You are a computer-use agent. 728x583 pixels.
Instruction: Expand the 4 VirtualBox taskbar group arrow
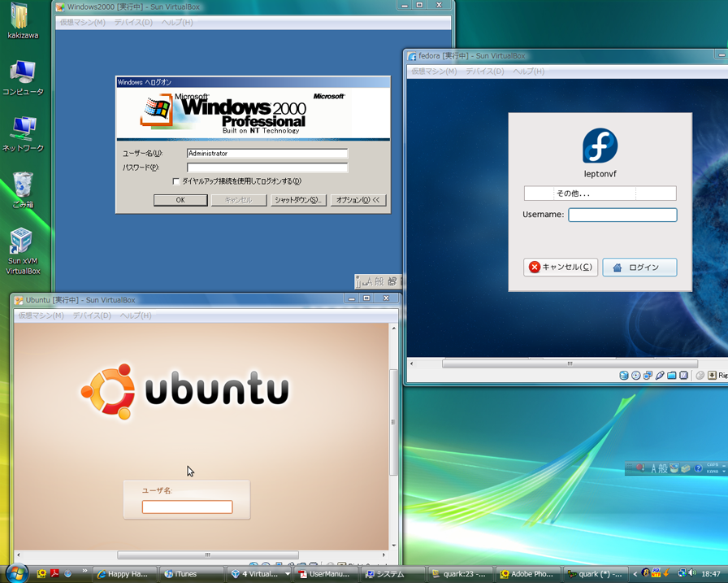pos(288,574)
